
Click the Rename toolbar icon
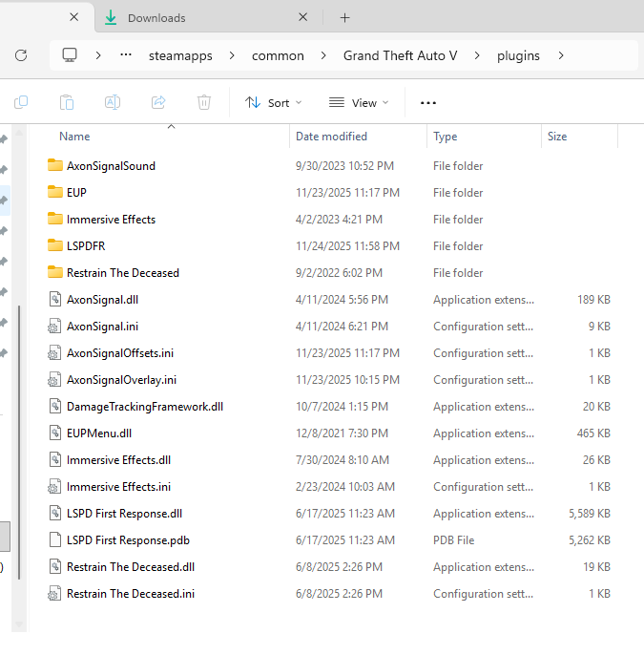[x=113, y=102]
